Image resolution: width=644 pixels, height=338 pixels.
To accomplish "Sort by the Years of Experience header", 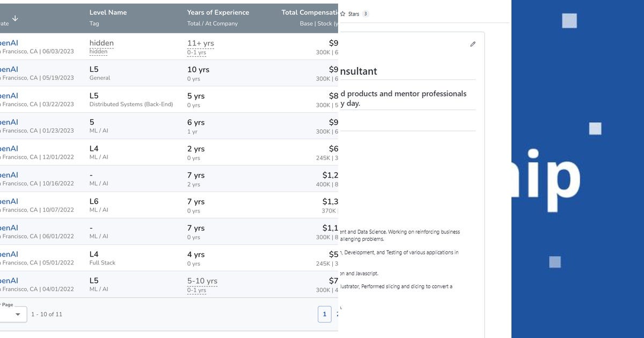I will click(218, 12).
